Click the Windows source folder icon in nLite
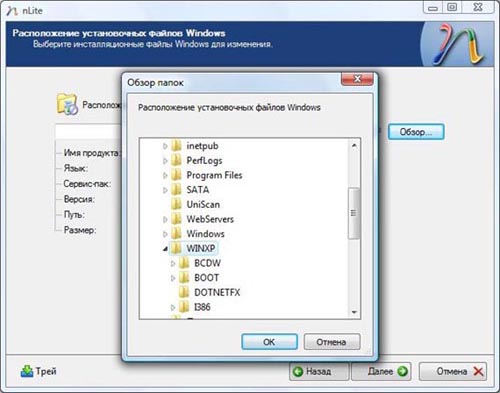Viewport: 500px width, 393px height. [67, 104]
